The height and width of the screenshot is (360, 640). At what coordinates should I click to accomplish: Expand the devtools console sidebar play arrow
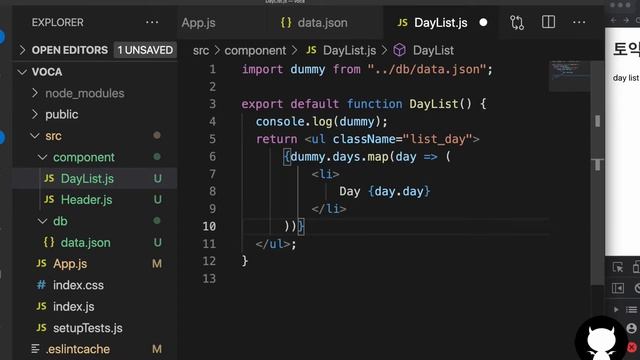(x=616, y=310)
